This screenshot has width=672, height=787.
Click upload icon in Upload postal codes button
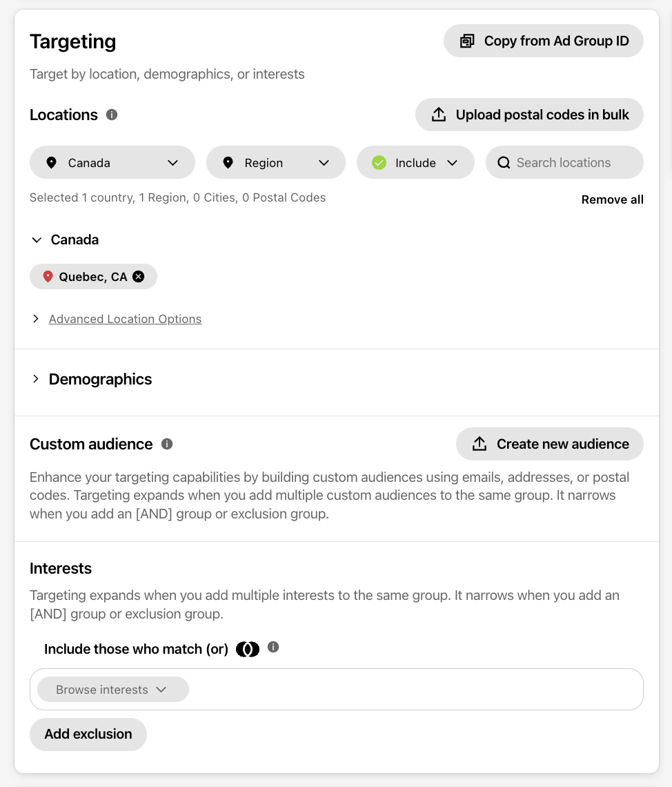pyautogui.click(x=439, y=115)
